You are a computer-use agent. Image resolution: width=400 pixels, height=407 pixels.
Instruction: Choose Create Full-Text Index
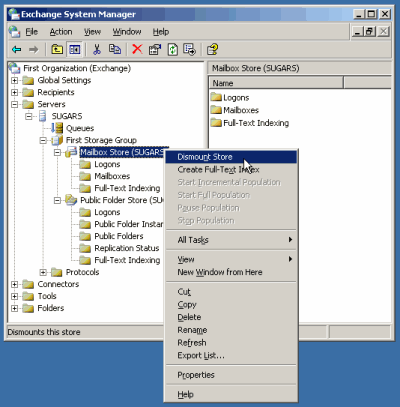tap(231, 169)
